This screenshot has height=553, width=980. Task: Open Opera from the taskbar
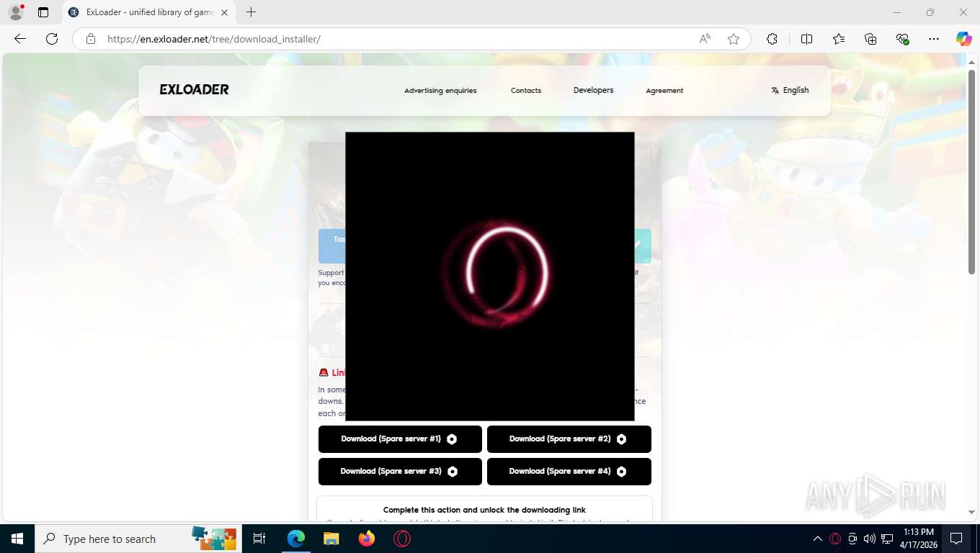click(x=402, y=539)
